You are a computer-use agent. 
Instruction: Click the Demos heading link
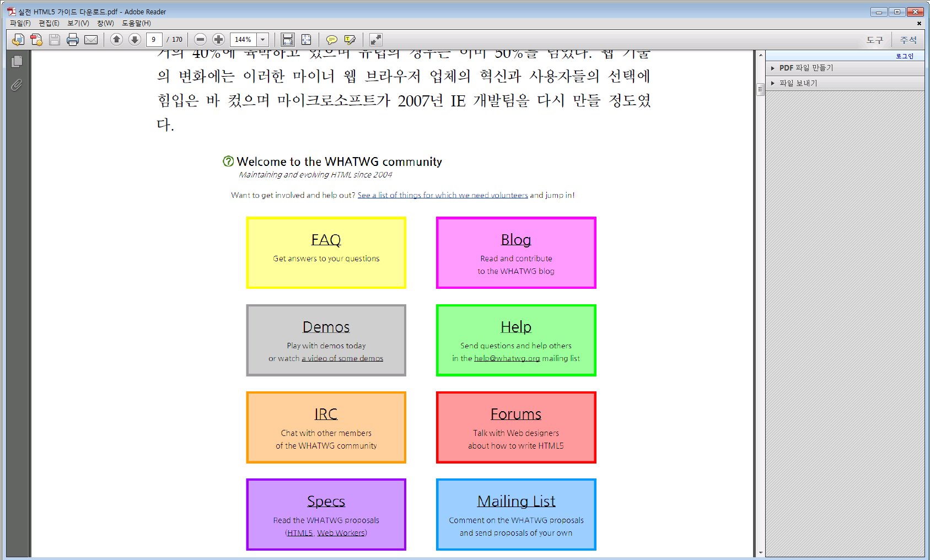pyautogui.click(x=326, y=327)
